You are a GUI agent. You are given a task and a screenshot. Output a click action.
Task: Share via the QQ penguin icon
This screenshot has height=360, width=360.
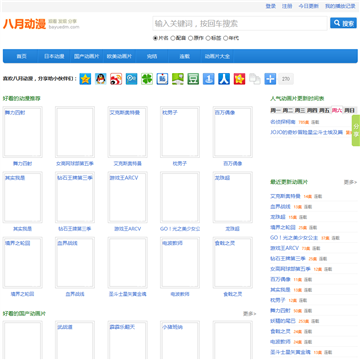[101, 79]
